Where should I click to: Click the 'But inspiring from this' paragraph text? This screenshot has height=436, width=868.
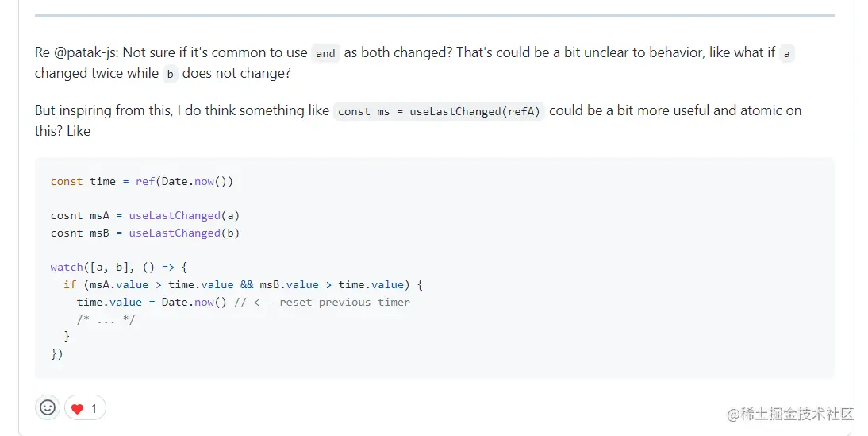click(182, 111)
